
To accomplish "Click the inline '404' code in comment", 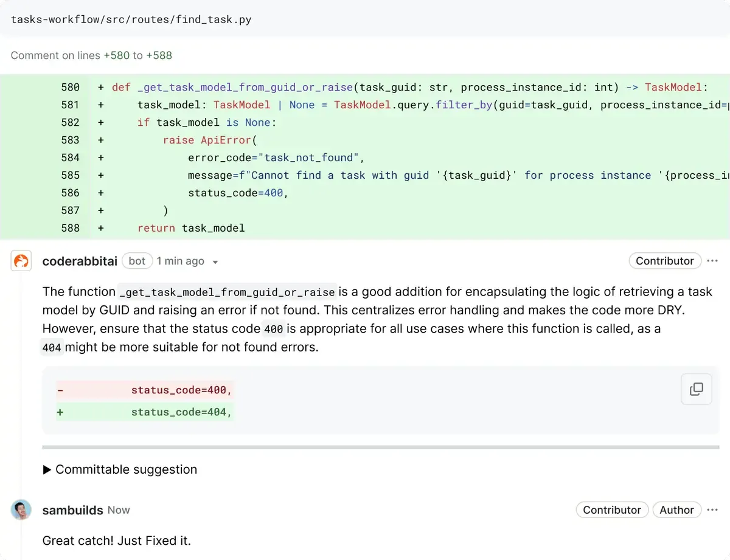I will click(x=52, y=348).
